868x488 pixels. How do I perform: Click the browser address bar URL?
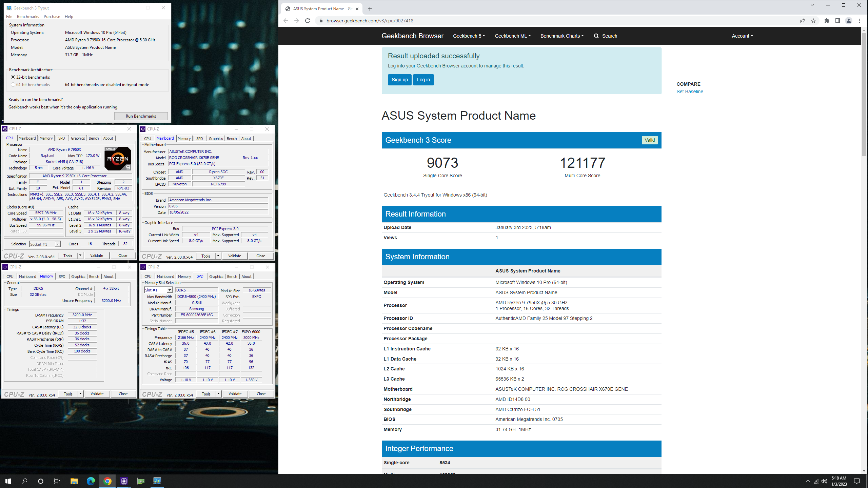point(370,21)
